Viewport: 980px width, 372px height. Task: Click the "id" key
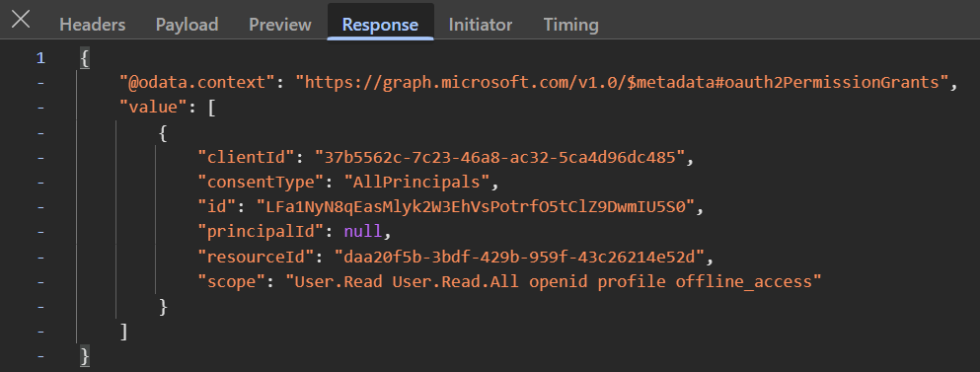point(217,207)
